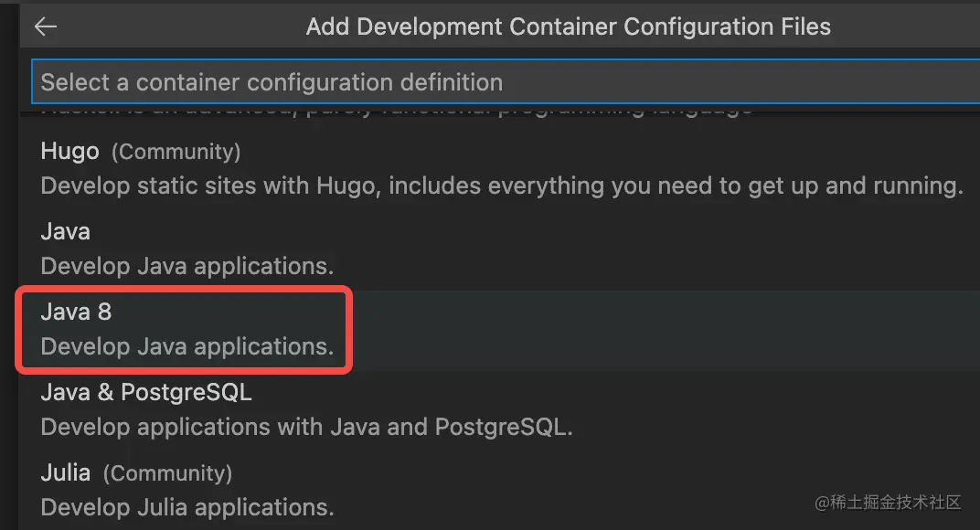This screenshot has width=980, height=530.
Task: Click the Community tag next to Julia
Action: (167, 473)
